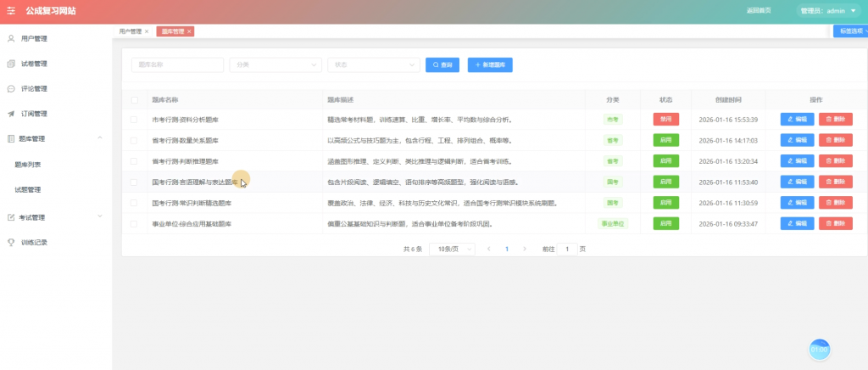Check the box for 国考行测-常识判断精选题库
The image size is (868, 370).
click(134, 203)
